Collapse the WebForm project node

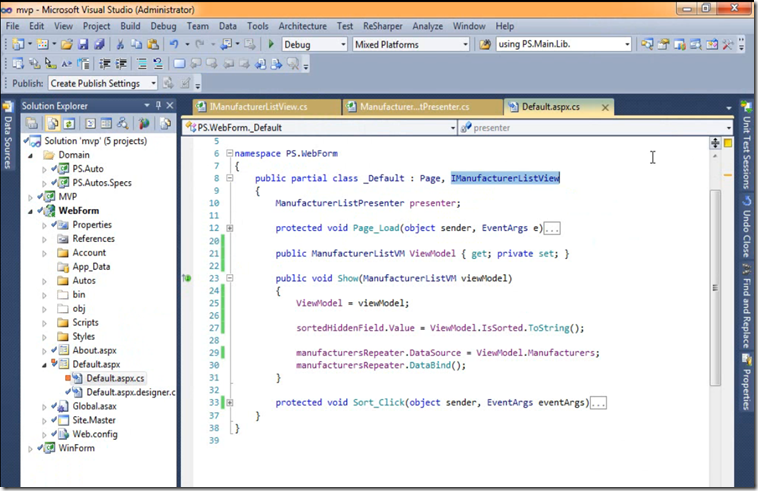tap(30, 211)
